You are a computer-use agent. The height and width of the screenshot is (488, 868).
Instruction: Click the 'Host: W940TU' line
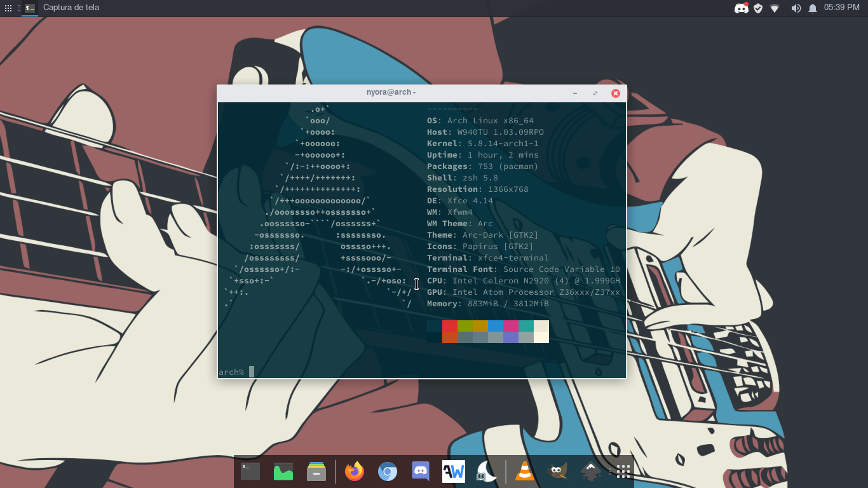[x=485, y=132]
